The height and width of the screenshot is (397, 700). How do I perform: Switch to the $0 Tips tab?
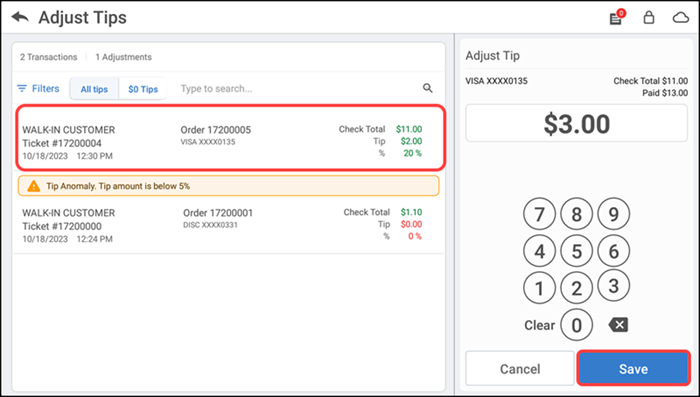tap(143, 89)
